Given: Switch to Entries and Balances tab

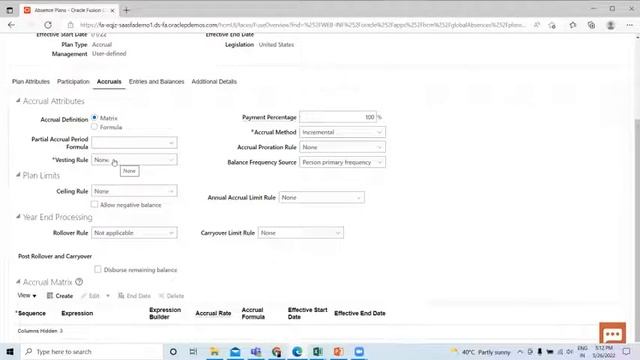Looking at the screenshot, I should click(156, 82).
